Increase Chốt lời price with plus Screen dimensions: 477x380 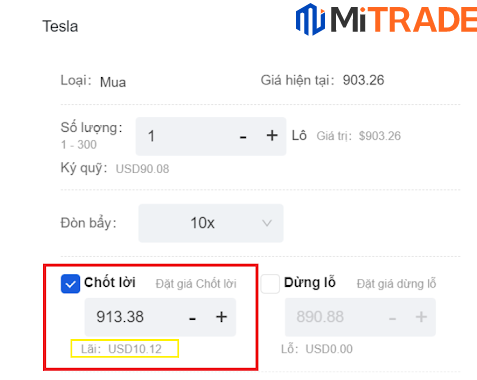click(x=221, y=317)
